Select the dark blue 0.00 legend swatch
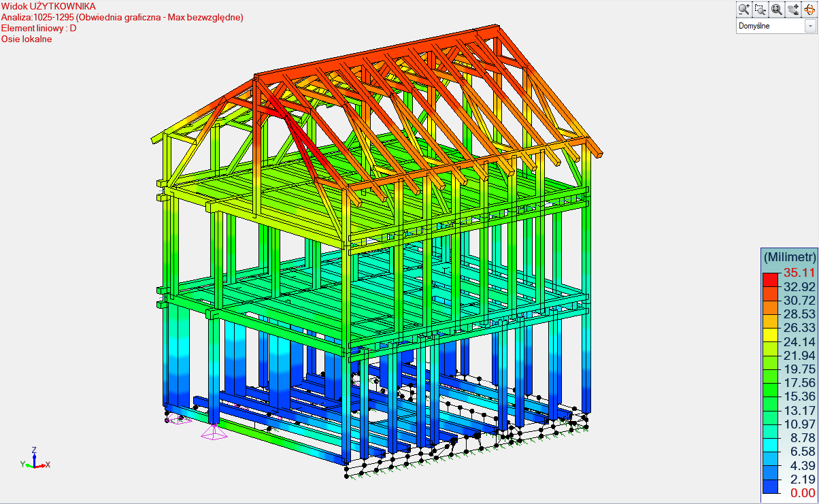This screenshot has width=819, height=504. [770, 486]
